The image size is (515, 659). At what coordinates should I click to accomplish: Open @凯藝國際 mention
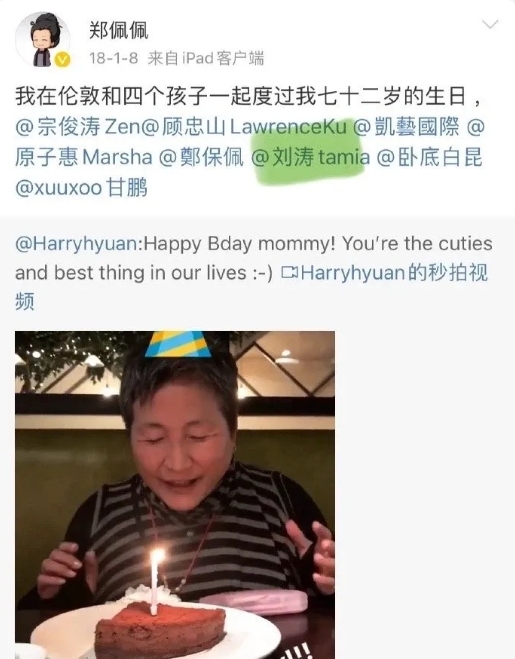pos(406,127)
